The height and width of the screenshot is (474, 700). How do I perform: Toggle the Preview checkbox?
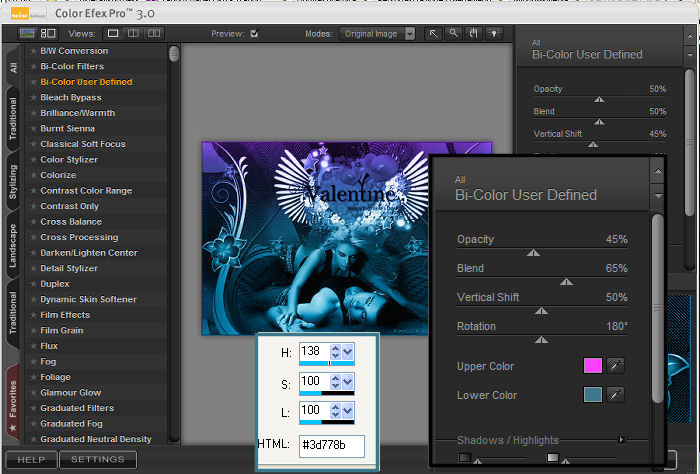tap(254, 33)
